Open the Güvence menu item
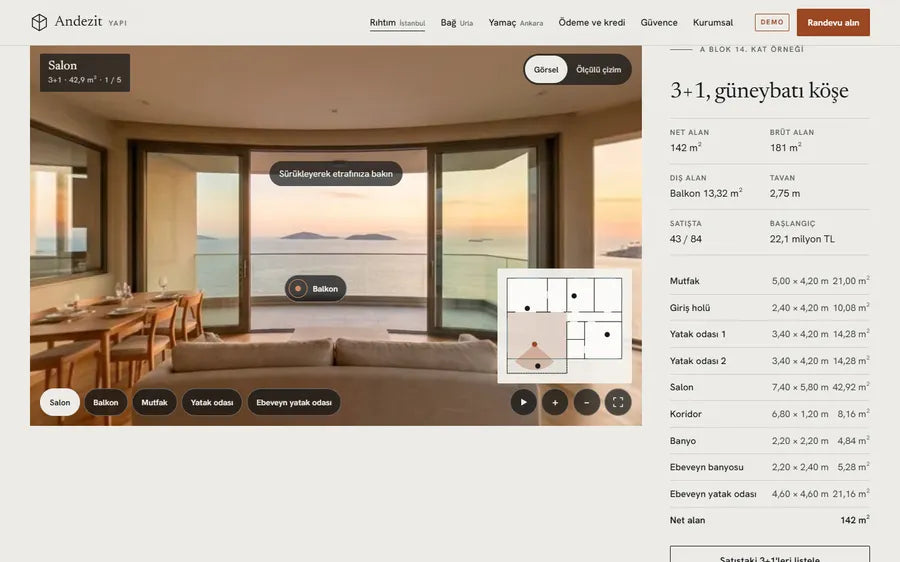This screenshot has width=900, height=562. click(x=659, y=22)
